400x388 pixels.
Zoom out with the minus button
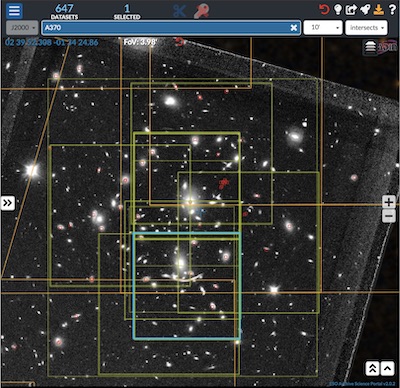click(389, 216)
